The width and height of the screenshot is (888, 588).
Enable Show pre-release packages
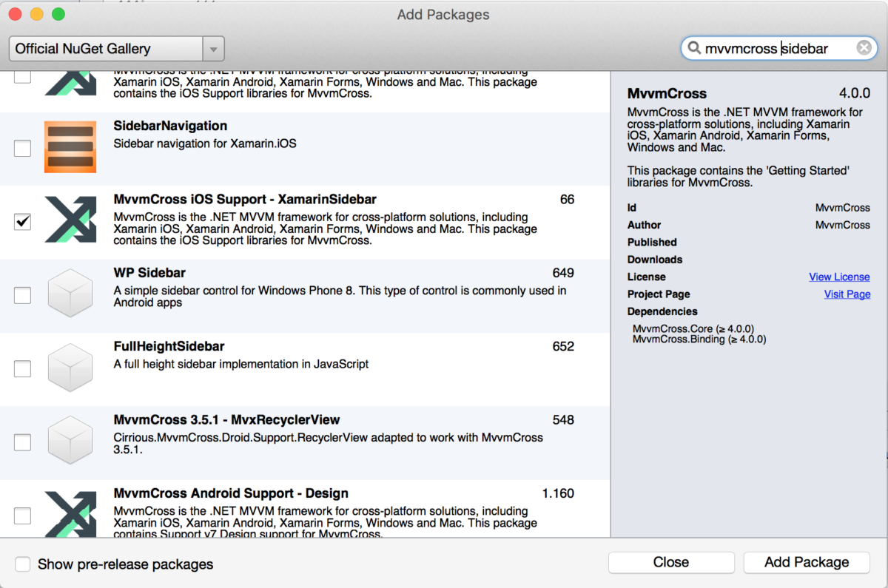coord(24,564)
